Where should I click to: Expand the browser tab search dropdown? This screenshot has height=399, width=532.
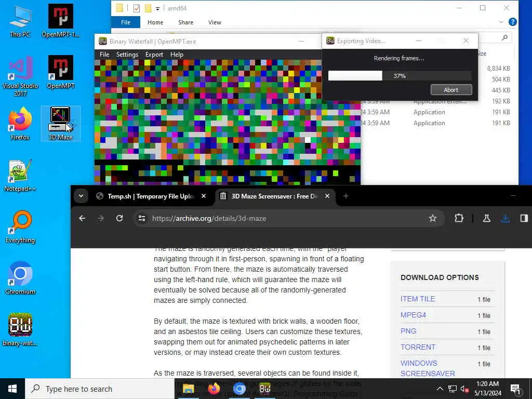point(81,196)
